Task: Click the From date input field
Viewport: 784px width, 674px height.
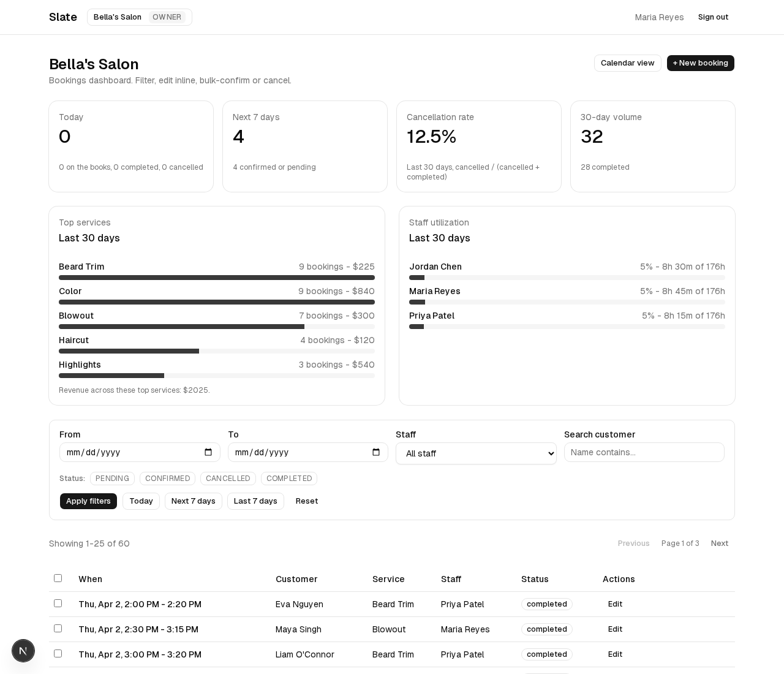Action: click(140, 452)
